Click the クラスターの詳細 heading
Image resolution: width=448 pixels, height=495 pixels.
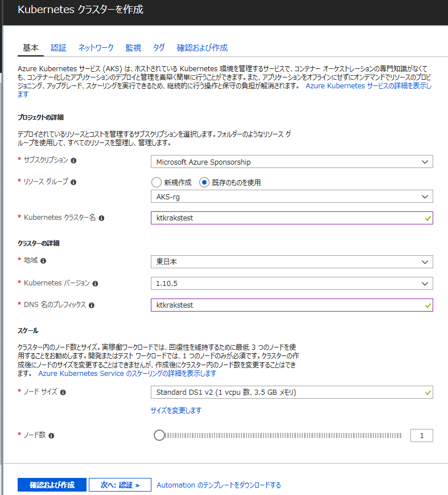pos(39,243)
